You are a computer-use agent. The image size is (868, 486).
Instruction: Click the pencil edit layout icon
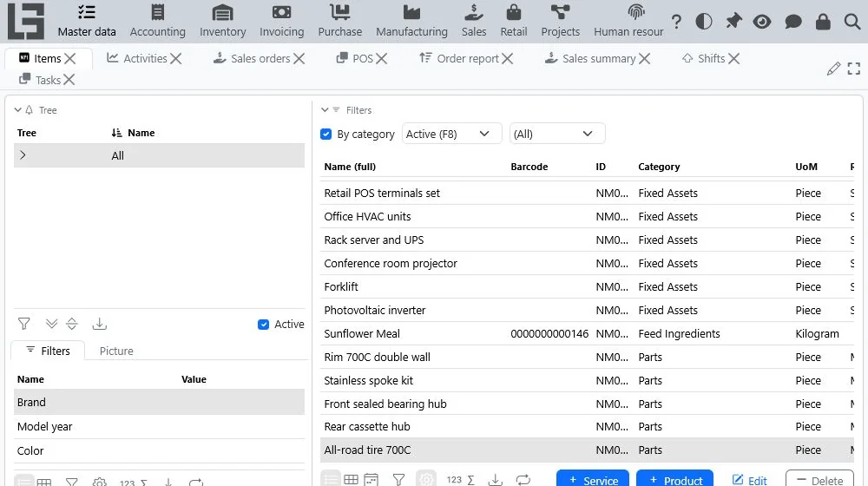pyautogui.click(x=833, y=69)
